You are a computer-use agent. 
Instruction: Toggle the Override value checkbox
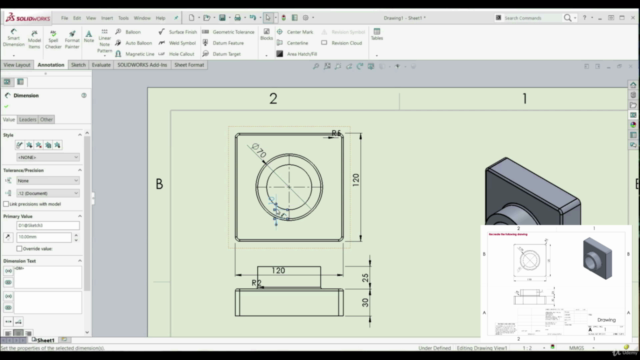(x=19, y=249)
